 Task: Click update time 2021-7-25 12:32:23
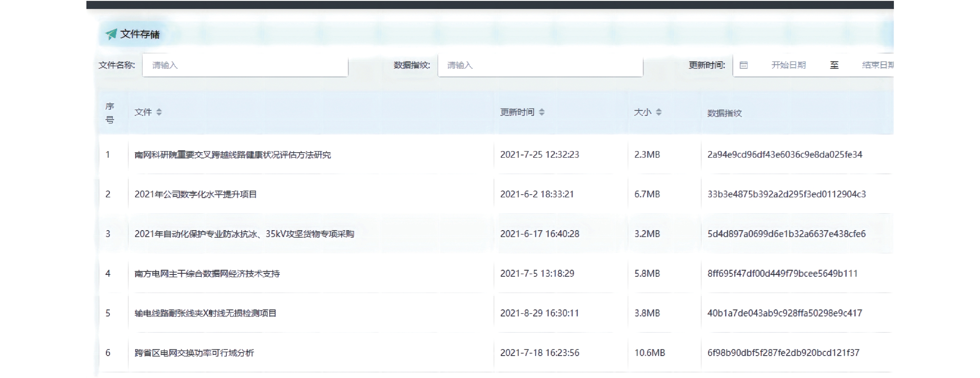tap(539, 154)
